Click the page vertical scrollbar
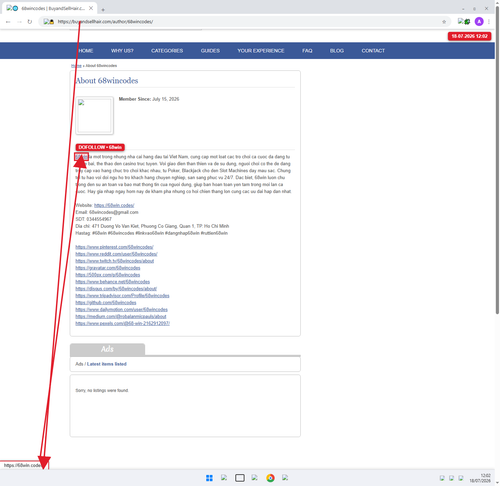Viewport: 500px width, 486px height. pyautogui.click(x=497, y=160)
